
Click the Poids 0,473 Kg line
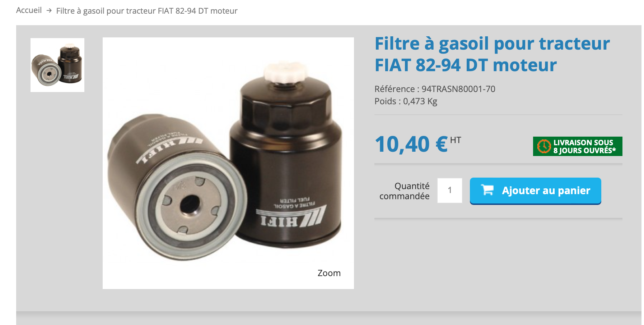[x=406, y=101]
